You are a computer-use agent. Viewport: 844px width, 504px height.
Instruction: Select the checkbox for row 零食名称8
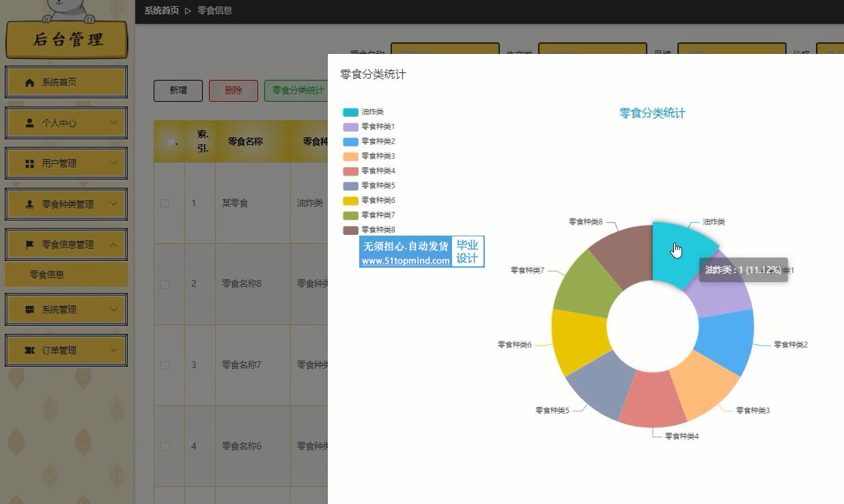click(165, 284)
